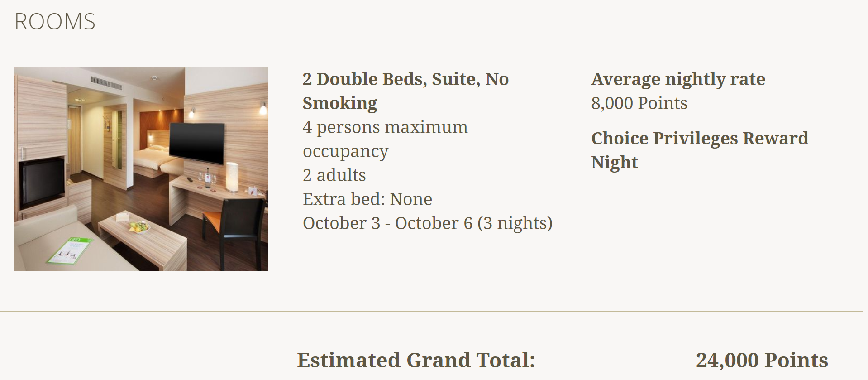Select the October 3 - October 6 stay dates
868x380 pixels.
tap(427, 223)
